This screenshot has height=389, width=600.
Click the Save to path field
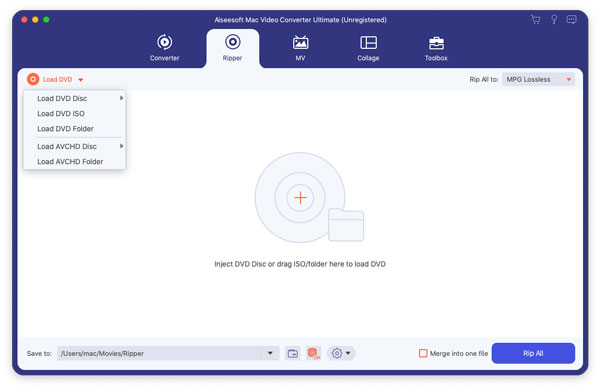point(159,353)
